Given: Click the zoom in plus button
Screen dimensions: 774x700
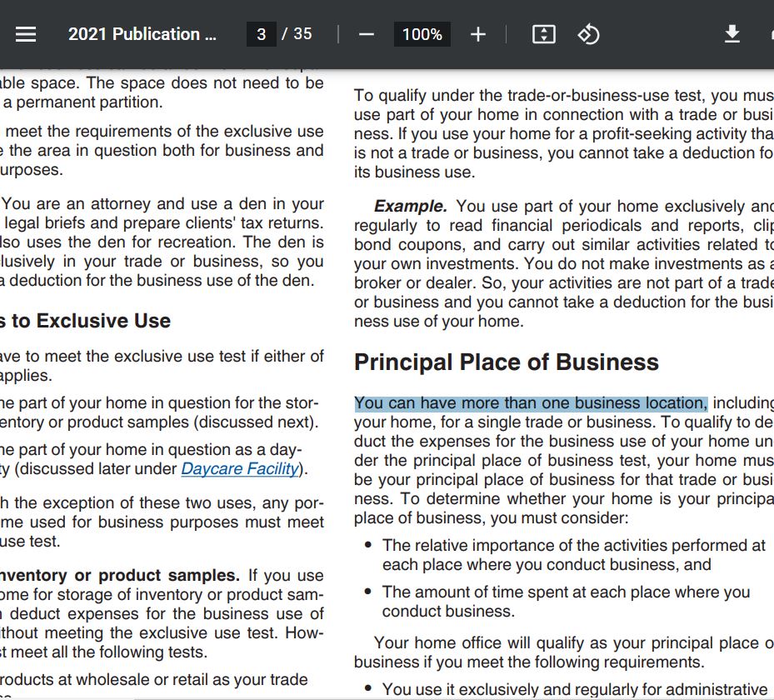Looking at the screenshot, I should tap(478, 34).
